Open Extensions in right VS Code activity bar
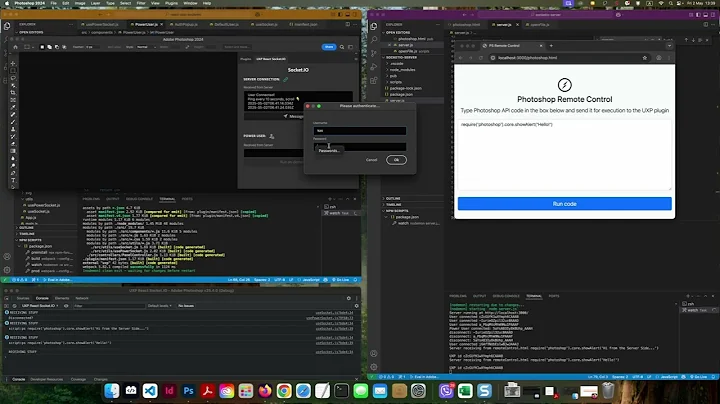Screen dimensions: 720x404 click(374, 81)
